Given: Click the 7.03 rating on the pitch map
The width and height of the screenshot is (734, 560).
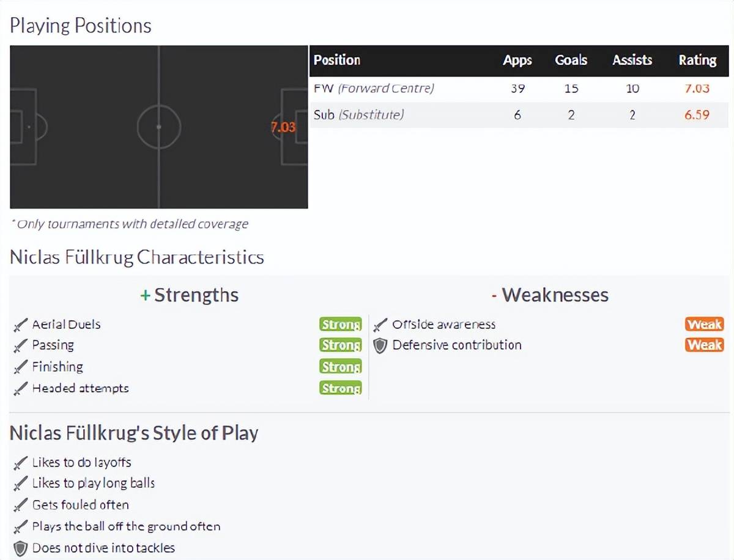Looking at the screenshot, I should coord(283,128).
